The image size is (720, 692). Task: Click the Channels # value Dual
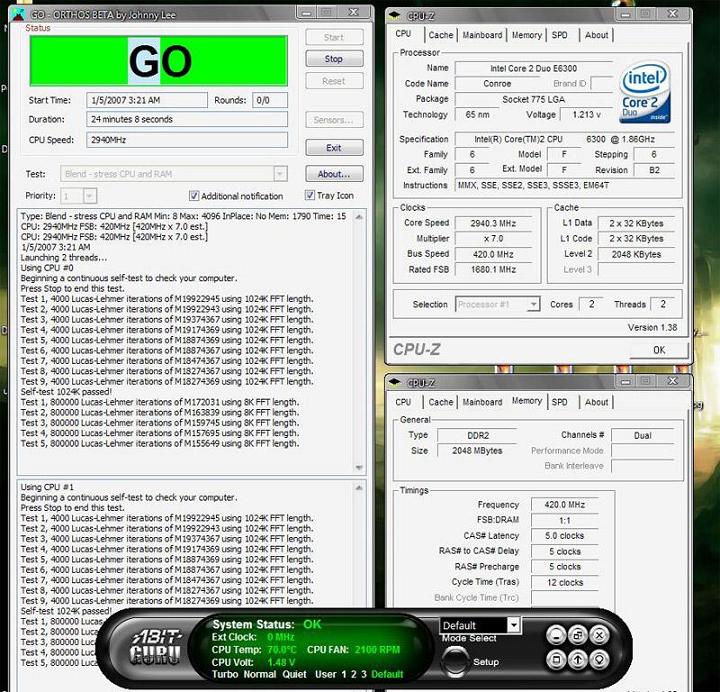[x=642, y=435]
